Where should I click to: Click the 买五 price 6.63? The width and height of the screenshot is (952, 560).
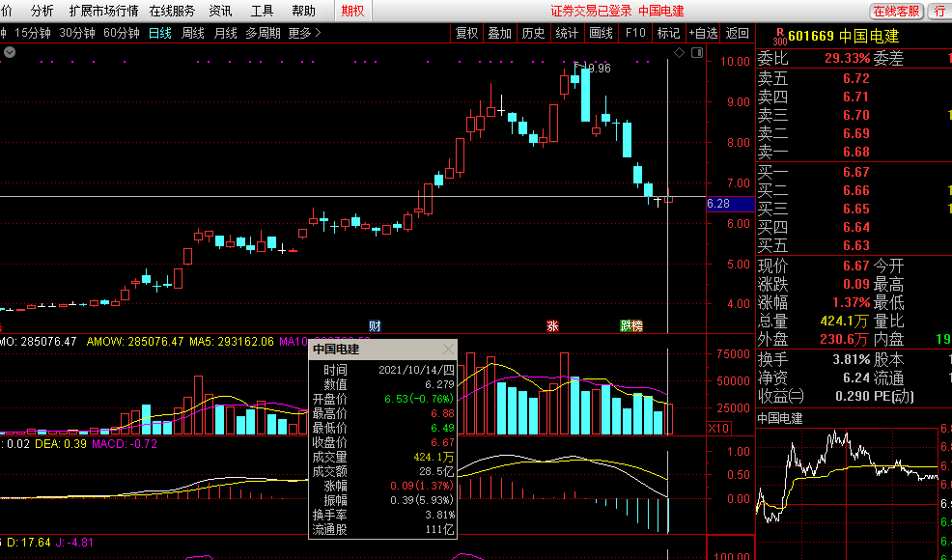tap(856, 245)
